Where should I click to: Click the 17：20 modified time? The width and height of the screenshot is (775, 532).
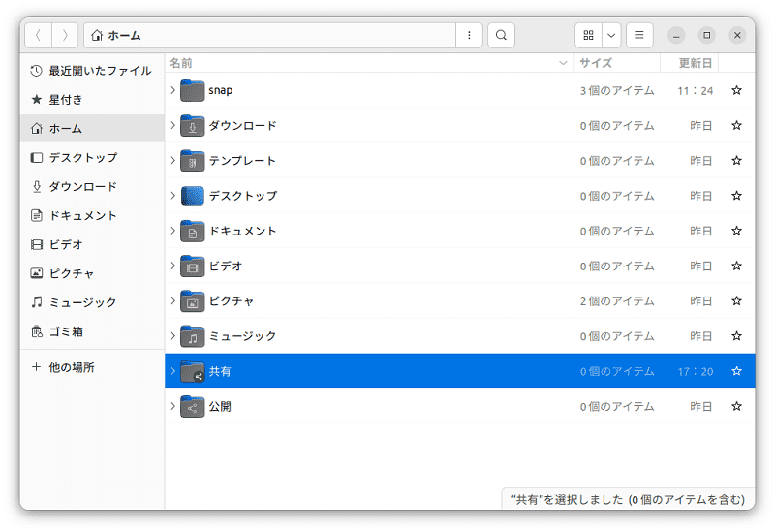(x=696, y=372)
